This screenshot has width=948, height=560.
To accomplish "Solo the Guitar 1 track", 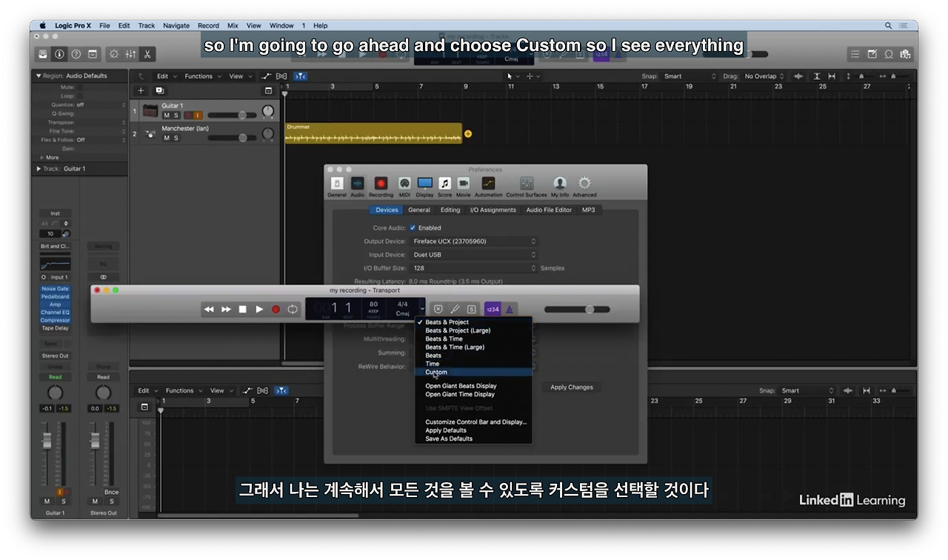I will (x=176, y=116).
